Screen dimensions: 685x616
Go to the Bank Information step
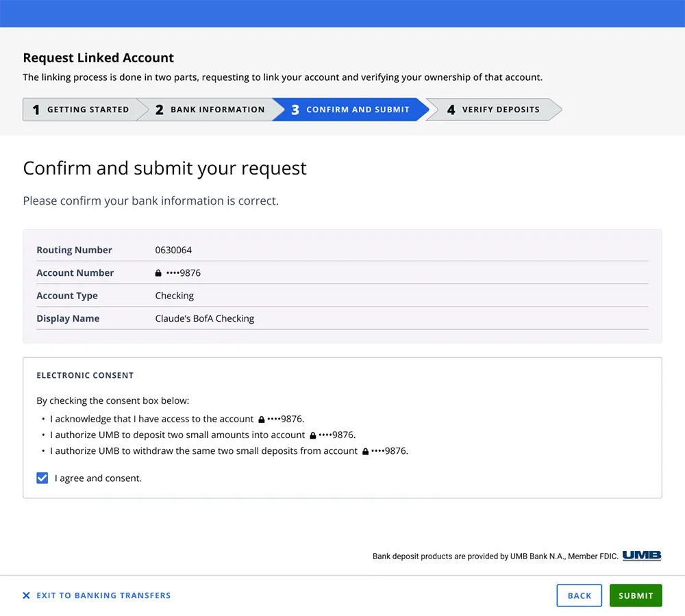coord(210,110)
